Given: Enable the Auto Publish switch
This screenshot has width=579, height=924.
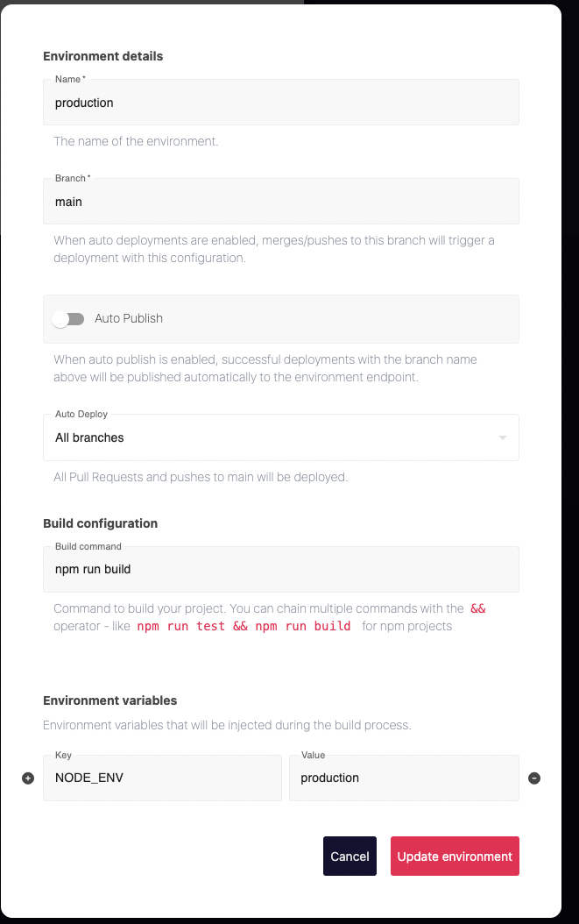Looking at the screenshot, I should pos(68,318).
